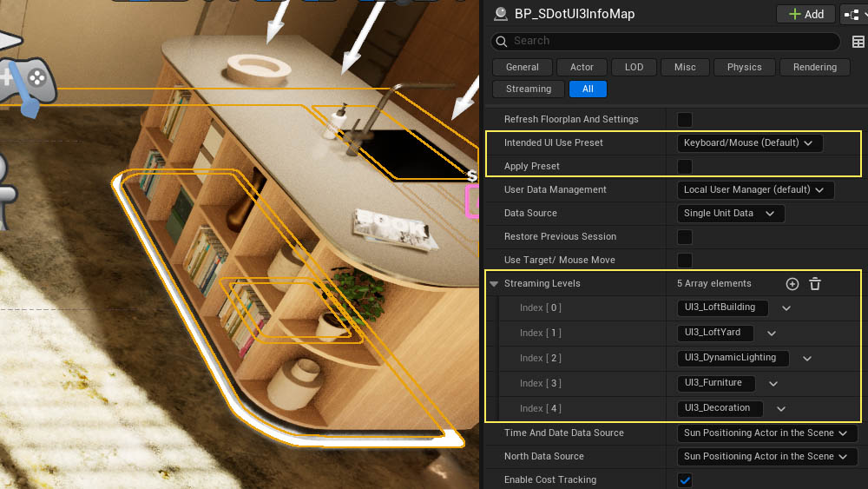Edit the UI3_DynamicLighting value field
The height and width of the screenshot is (489, 868).
pos(733,358)
